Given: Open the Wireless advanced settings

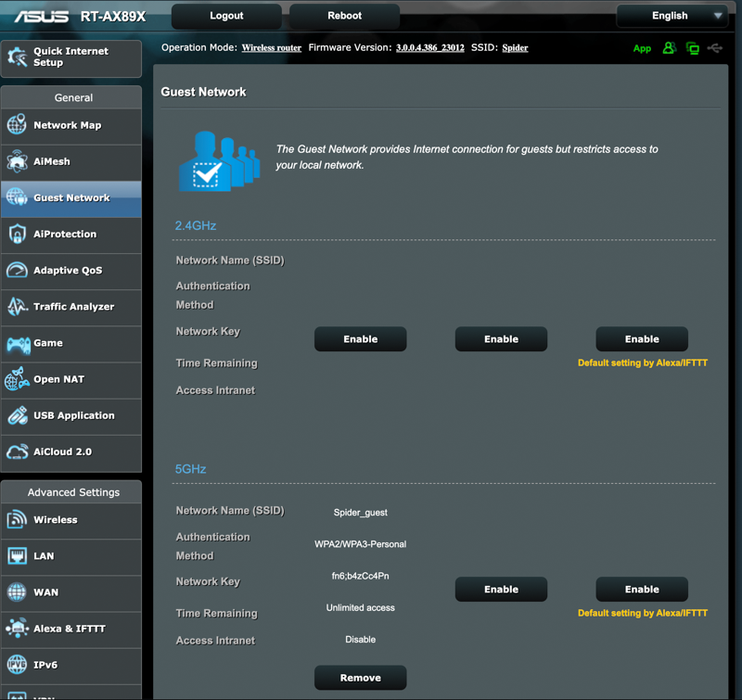Looking at the screenshot, I should [x=71, y=520].
